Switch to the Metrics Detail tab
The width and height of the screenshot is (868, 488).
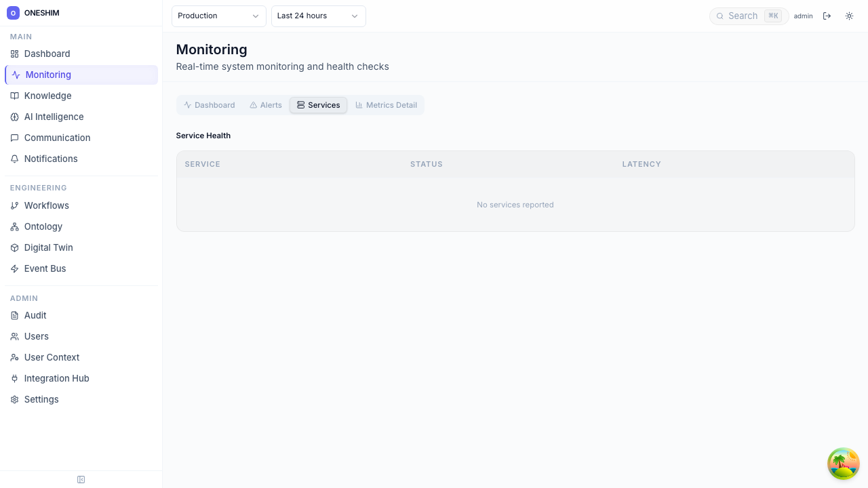(x=386, y=105)
